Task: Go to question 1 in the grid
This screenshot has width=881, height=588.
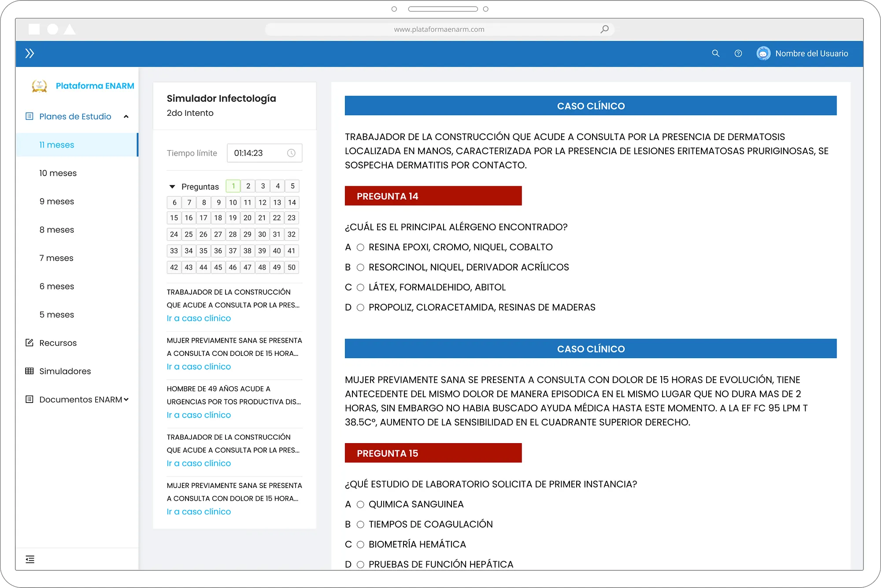Action: point(233,186)
